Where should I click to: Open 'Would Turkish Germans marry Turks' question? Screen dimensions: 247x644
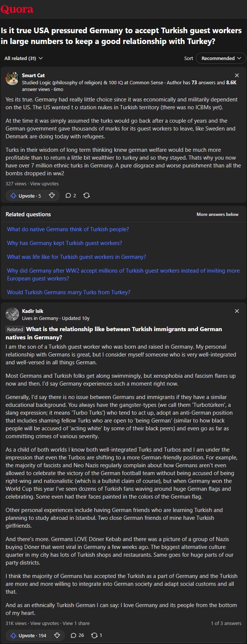coord(69,292)
